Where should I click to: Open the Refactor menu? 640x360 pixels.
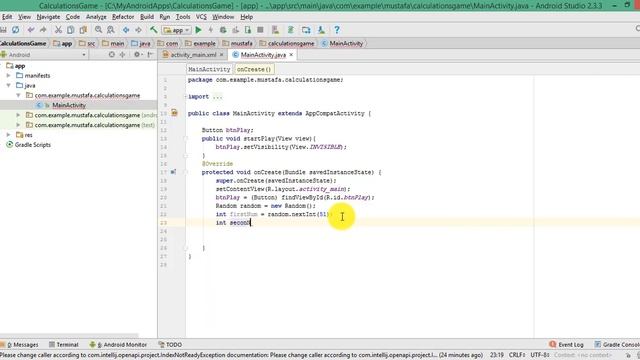click(x=123, y=17)
